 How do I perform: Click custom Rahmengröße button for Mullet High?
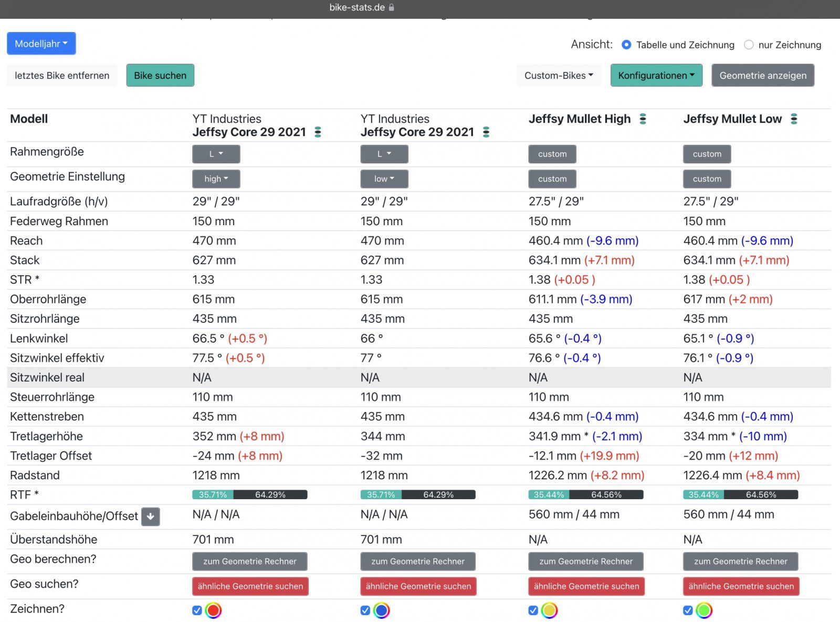pos(552,154)
